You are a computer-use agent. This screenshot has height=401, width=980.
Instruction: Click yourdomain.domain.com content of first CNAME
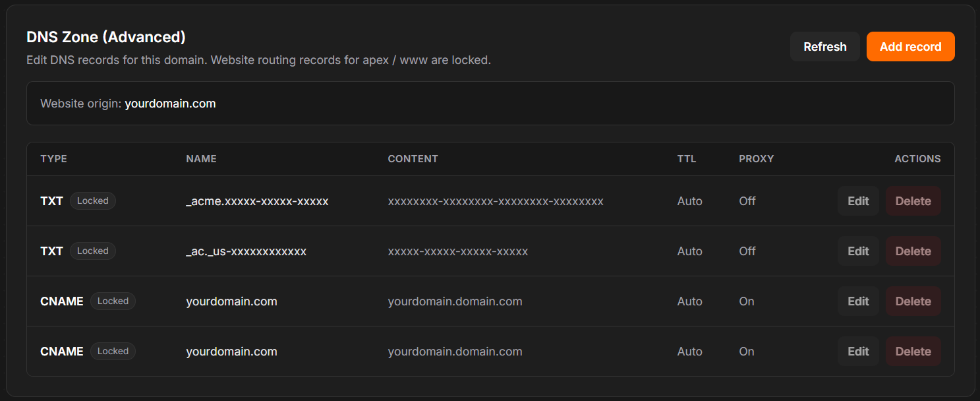tap(455, 301)
